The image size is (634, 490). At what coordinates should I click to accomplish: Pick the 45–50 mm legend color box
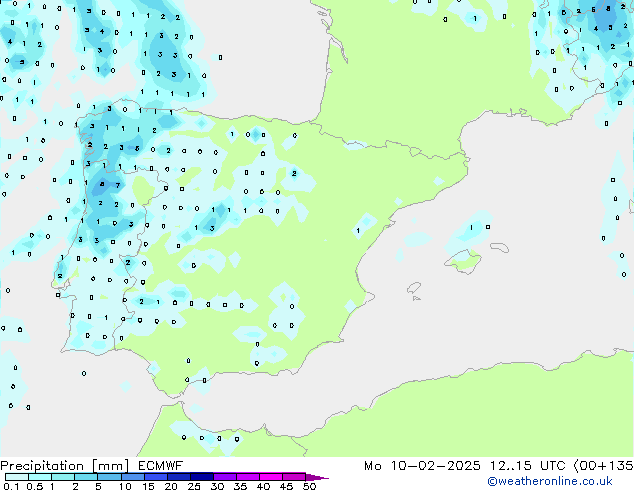(294, 477)
